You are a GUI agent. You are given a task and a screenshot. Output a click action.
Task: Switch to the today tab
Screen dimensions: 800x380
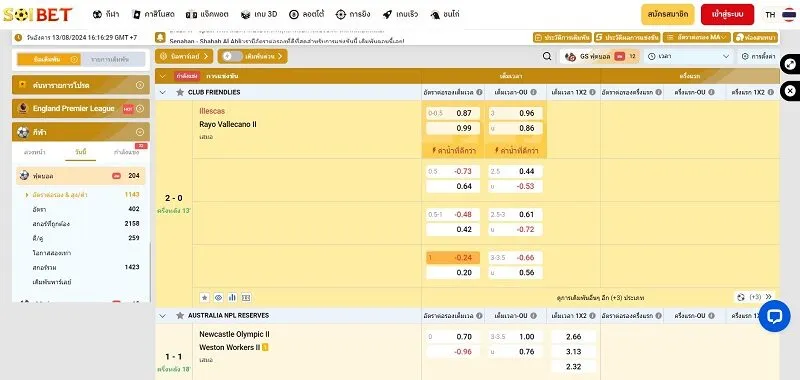click(x=81, y=153)
